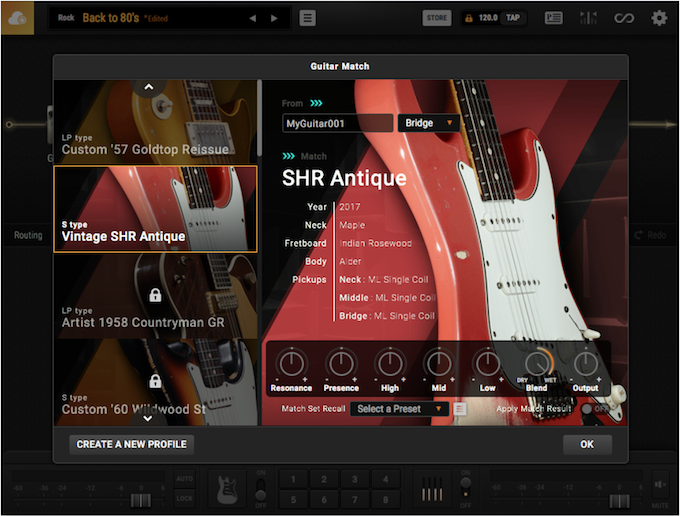The width and height of the screenshot is (680, 516).
Task: Select scene slot 2
Action: point(324,479)
